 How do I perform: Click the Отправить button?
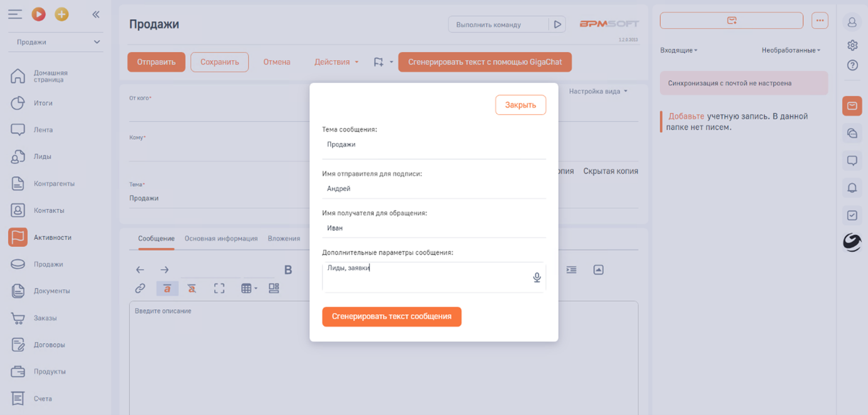pos(156,62)
